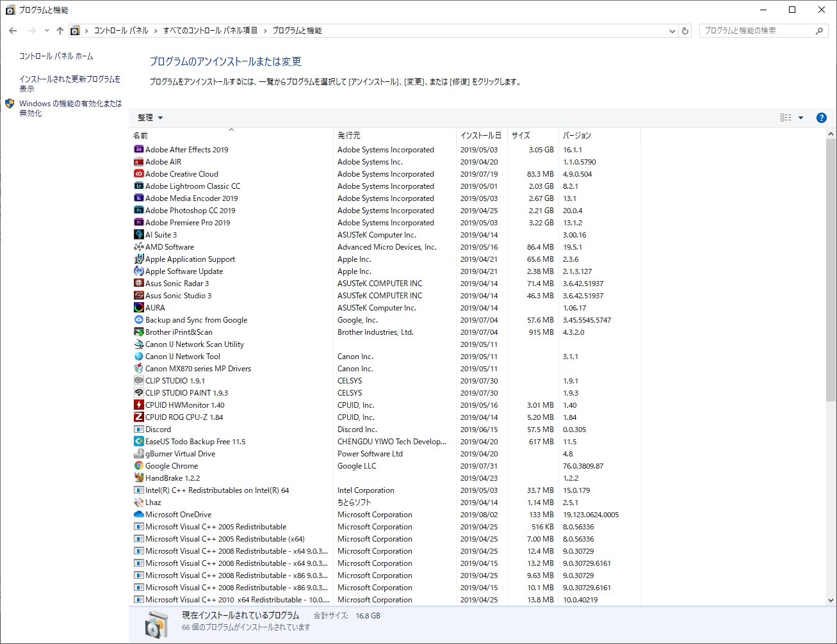837x644 pixels.
Task: Select the EaseUS Todo Backup Free icon
Action: pyautogui.click(x=138, y=442)
